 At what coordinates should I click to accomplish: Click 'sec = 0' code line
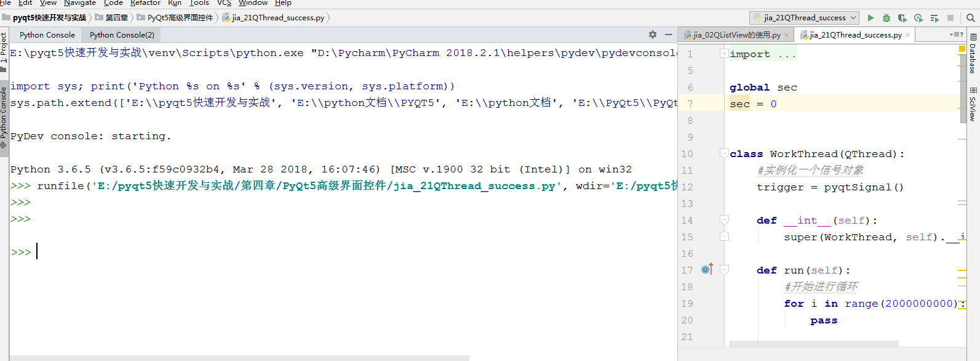[753, 104]
